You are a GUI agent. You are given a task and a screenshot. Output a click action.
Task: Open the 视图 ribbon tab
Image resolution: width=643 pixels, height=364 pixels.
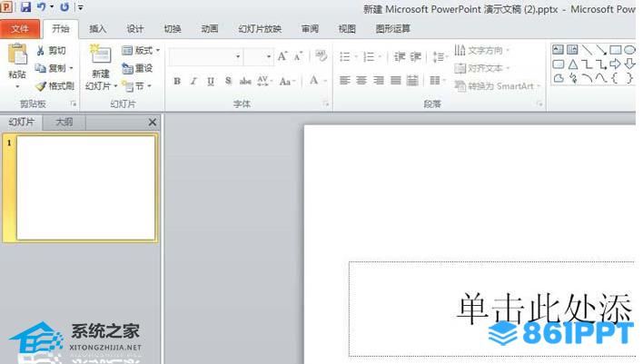[347, 29]
